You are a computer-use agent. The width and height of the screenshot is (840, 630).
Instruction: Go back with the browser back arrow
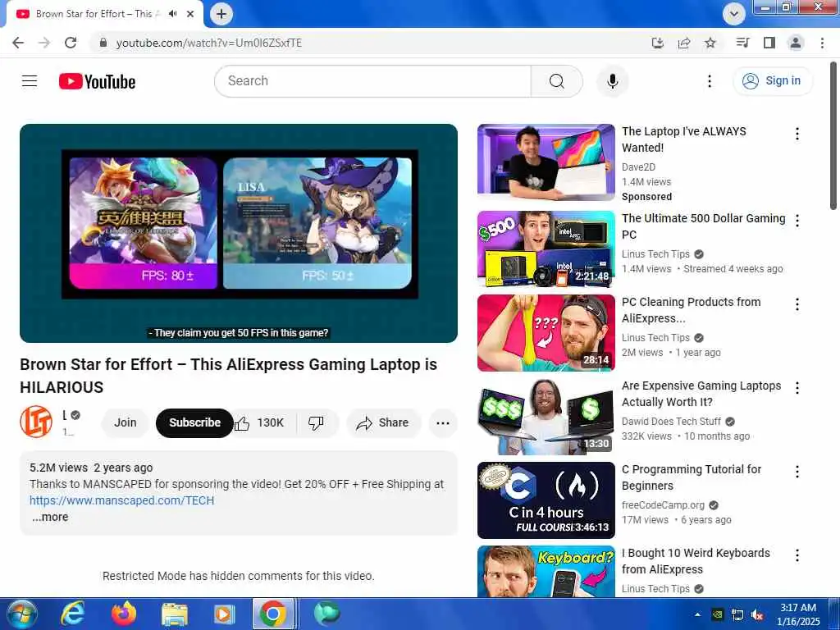pos(18,43)
